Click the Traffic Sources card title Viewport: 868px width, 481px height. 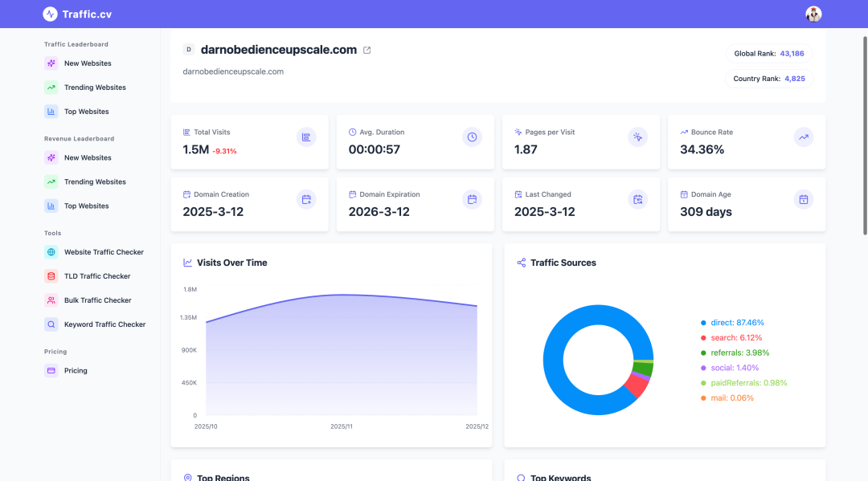point(563,263)
